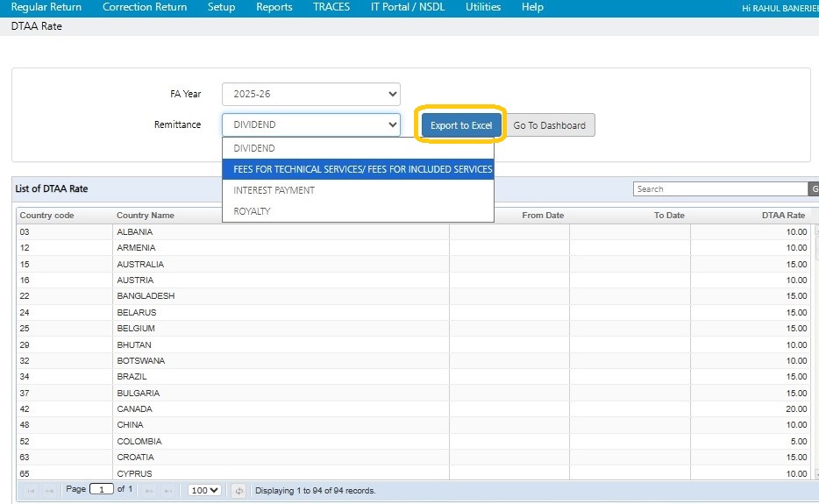Image resolution: width=819 pixels, height=504 pixels.
Task: Click the Export to Excel button
Action: [x=461, y=125]
